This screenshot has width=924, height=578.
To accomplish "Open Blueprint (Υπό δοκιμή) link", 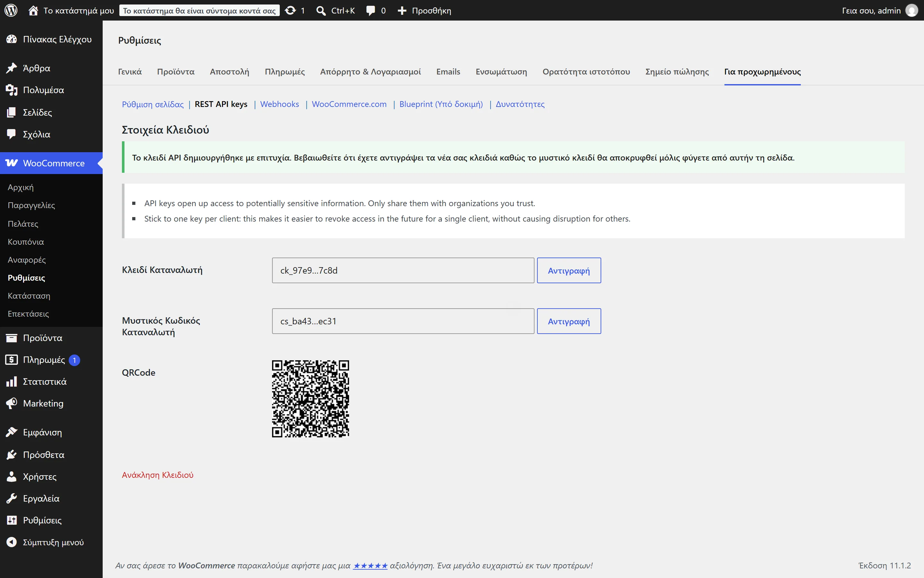I will pyautogui.click(x=441, y=104).
